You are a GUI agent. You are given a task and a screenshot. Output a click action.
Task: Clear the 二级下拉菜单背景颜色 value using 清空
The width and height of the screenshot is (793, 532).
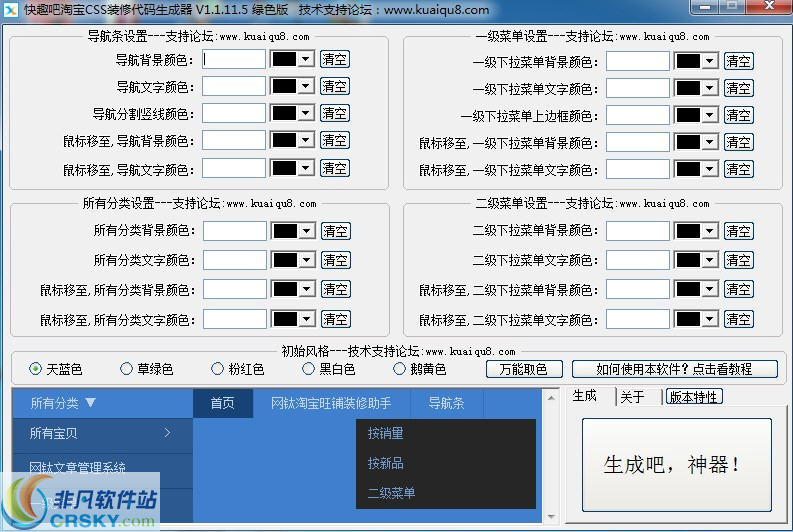tap(738, 231)
